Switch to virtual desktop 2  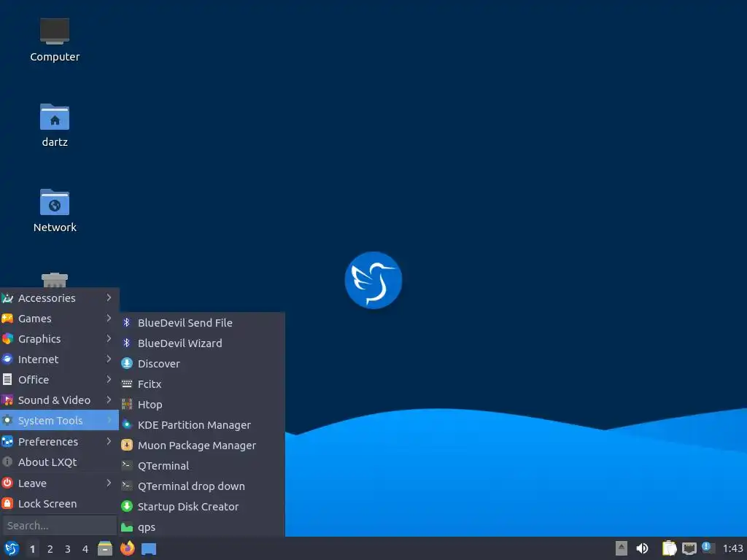50,549
